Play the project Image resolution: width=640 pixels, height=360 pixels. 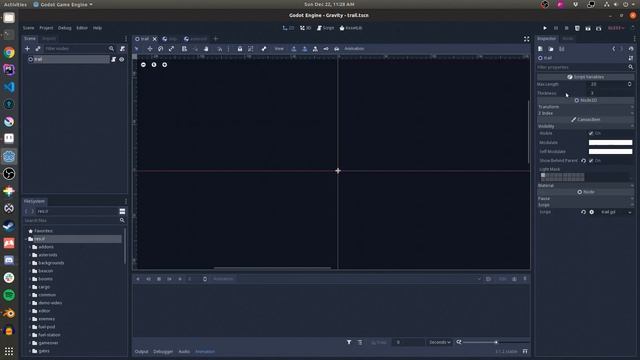point(545,28)
